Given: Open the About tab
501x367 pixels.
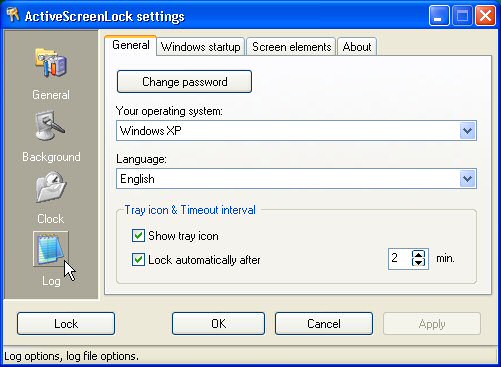Looking at the screenshot, I should pos(357,47).
